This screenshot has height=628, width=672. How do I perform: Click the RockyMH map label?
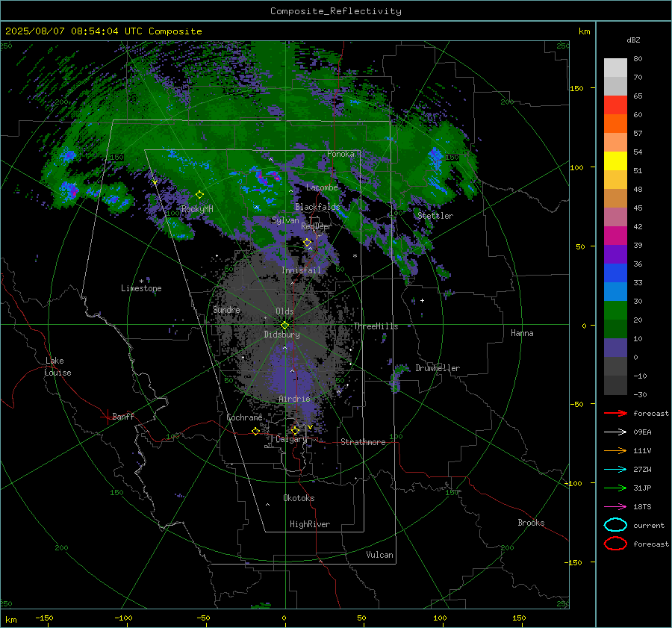(x=197, y=209)
